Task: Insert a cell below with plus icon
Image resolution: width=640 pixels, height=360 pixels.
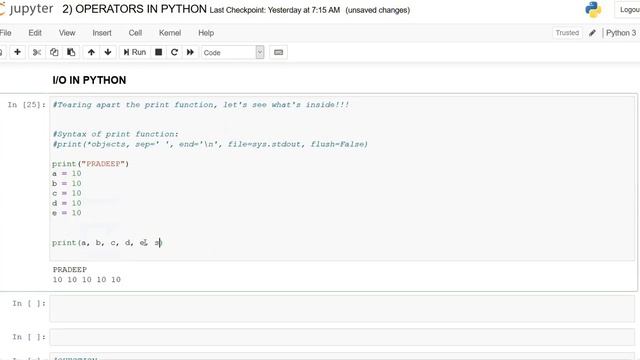Action: pos(17,52)
